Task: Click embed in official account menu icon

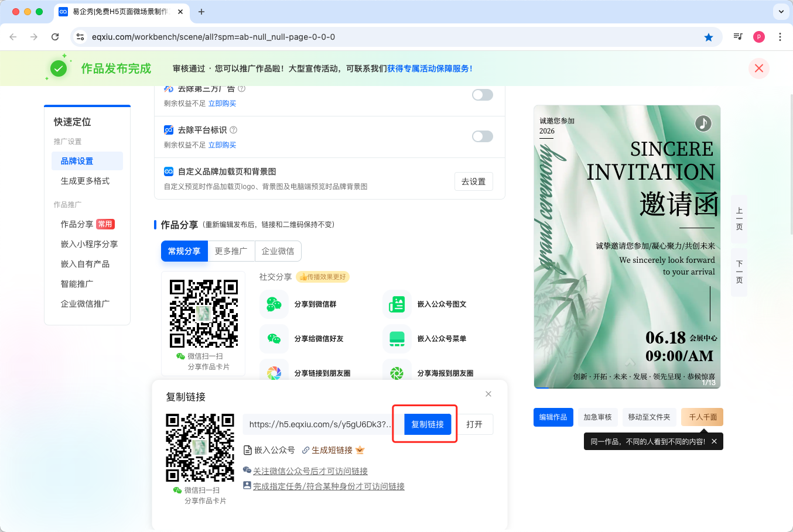Action: coord(397,339)
